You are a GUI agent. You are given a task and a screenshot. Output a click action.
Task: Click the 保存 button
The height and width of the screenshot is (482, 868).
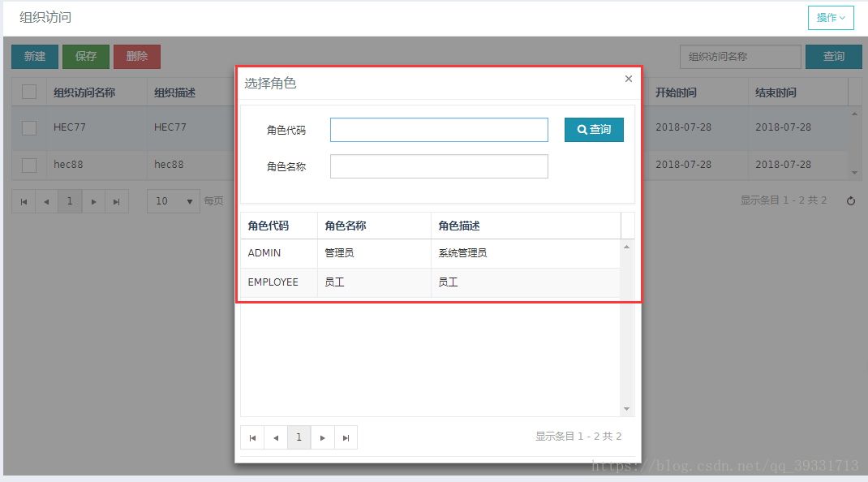tap(86, 57)
